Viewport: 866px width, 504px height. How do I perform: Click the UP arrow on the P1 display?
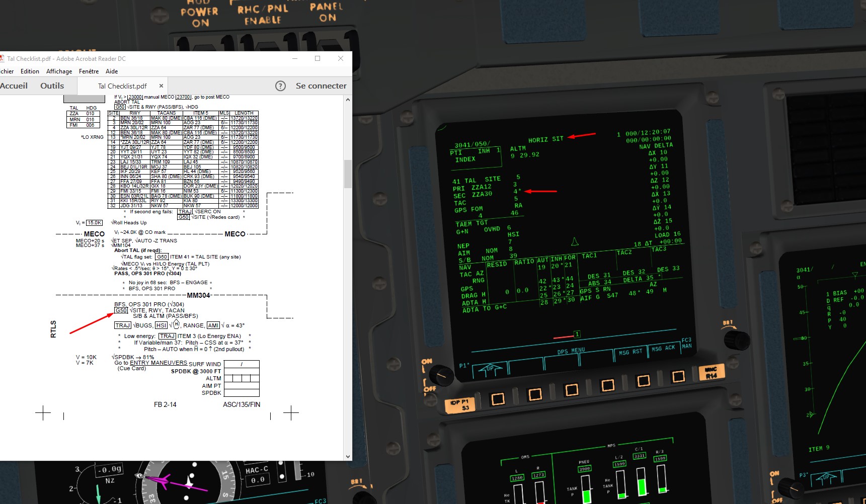tap(490, 369)
